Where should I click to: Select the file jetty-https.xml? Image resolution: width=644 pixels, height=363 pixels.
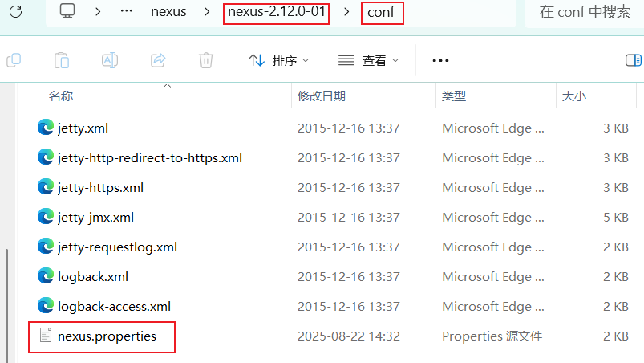point(100,187)
